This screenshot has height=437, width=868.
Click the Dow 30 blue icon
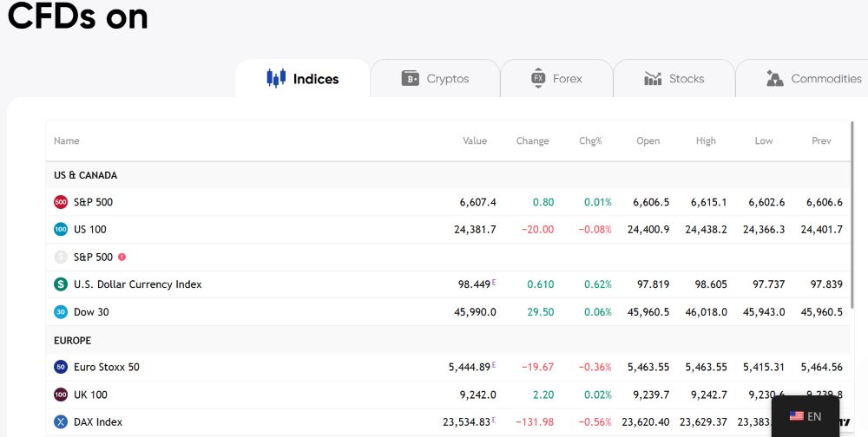click(61, 312)
